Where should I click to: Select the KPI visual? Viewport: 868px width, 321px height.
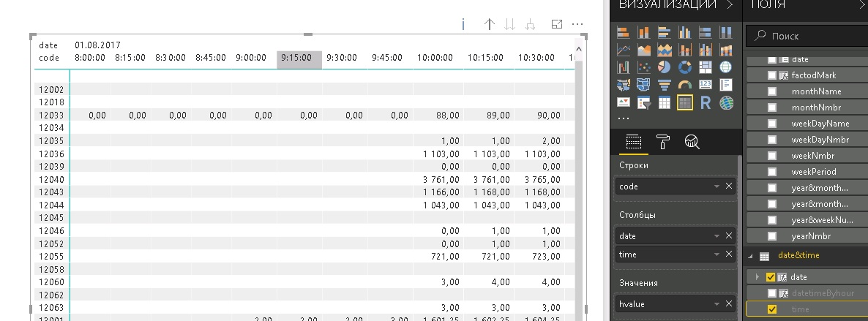[x=624, y=102]
